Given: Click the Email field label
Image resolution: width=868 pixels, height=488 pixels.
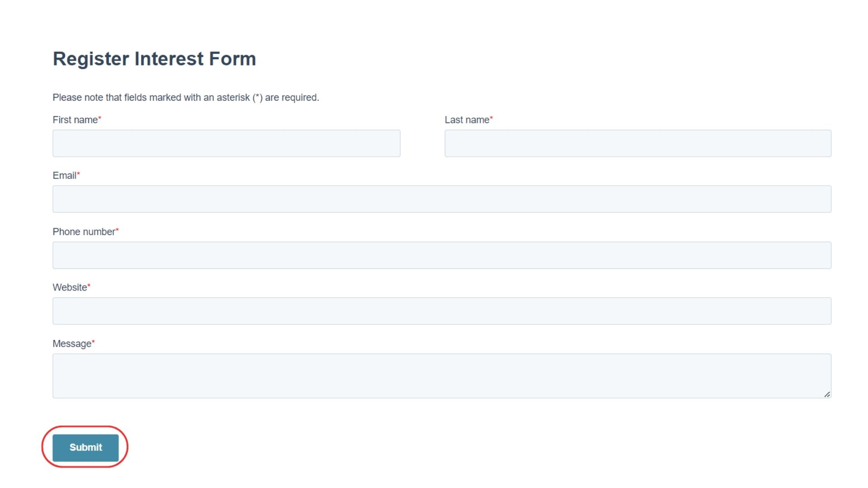Looking at the screenshot, I should (64, 175).
